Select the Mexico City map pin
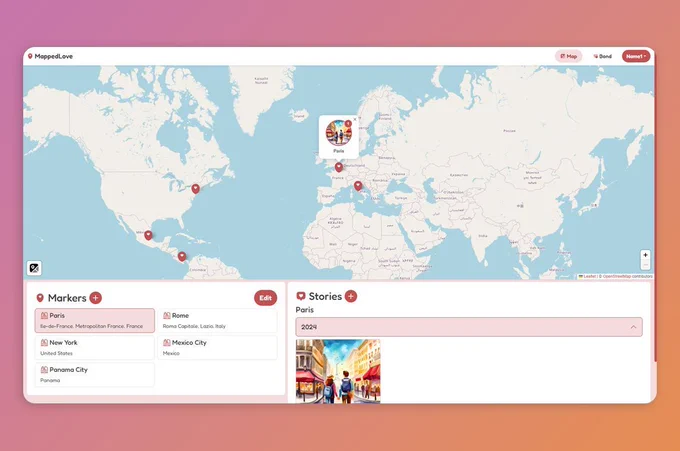 148,235
